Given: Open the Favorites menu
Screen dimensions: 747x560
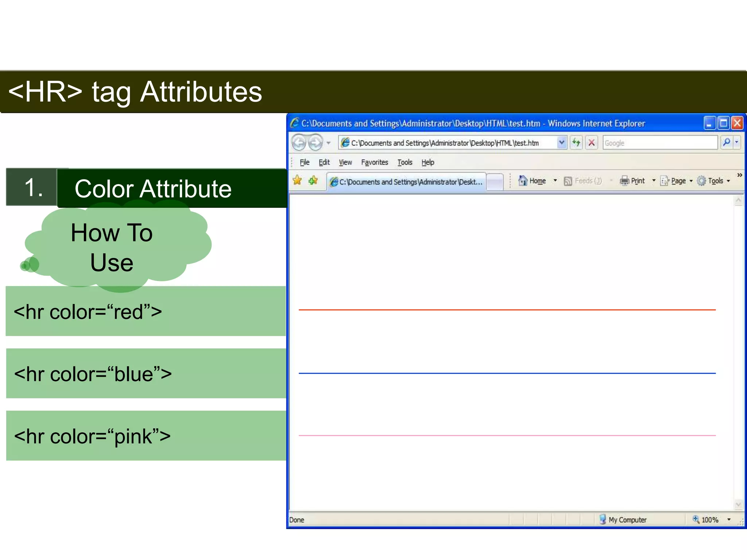Looking at the screenshot, I should coord(374,162).
